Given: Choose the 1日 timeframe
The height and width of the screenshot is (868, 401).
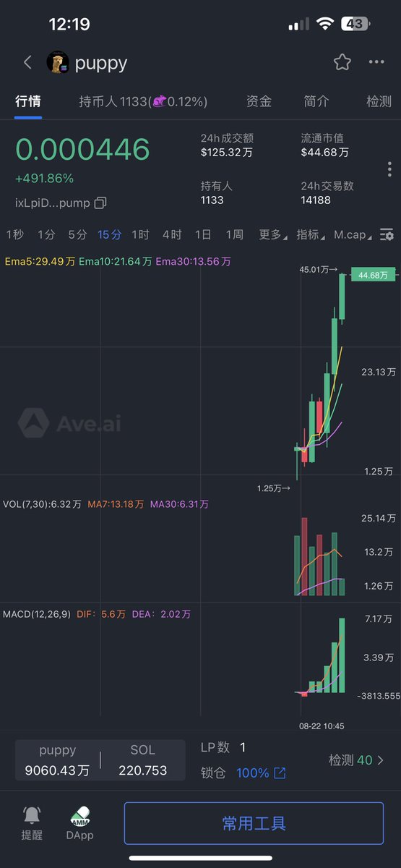Looking at the screenshot, I should click(203, 234).
